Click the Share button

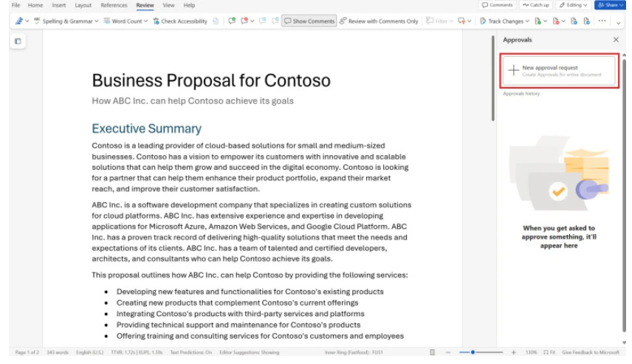point(610,5)
